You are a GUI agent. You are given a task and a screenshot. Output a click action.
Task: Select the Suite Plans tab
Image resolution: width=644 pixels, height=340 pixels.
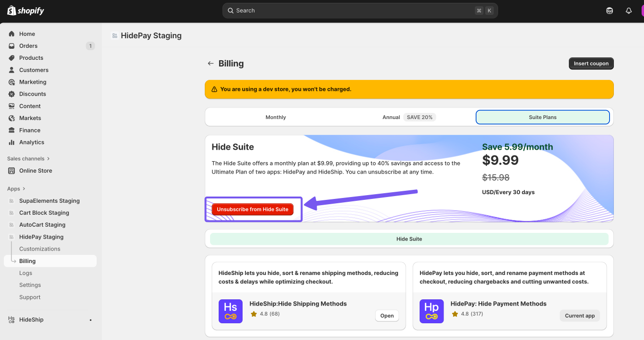coord(543,117)
